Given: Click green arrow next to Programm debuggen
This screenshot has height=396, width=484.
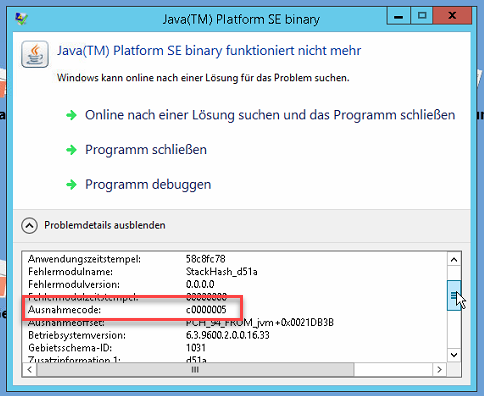Looking at the screenshot, I should click(x=71, y=184).
